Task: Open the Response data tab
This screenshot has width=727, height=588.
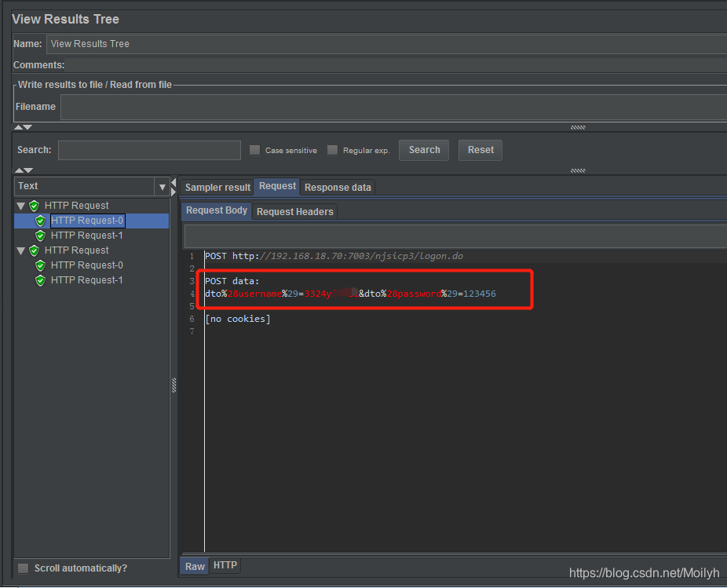Action: 338,188
